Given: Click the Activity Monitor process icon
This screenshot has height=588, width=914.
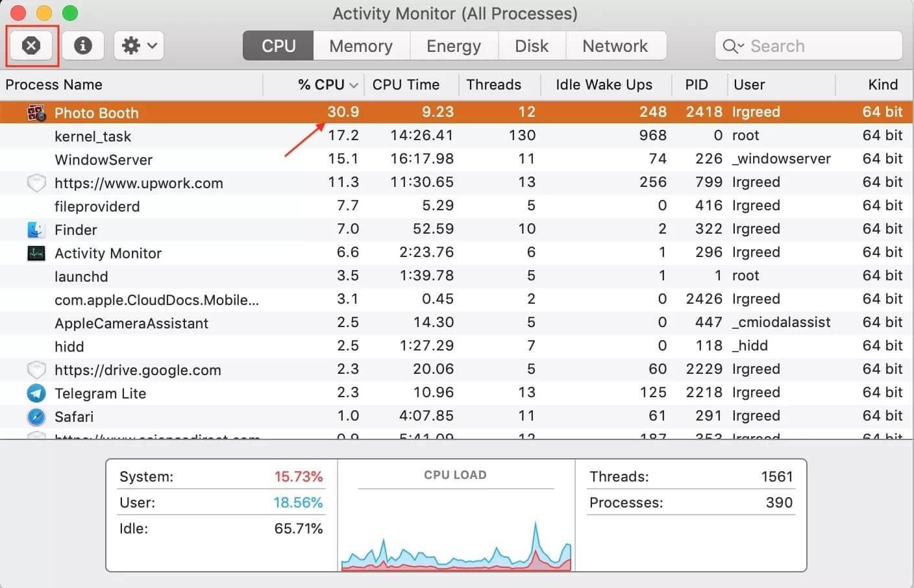Looking at the screenshot, I should 36,253.
